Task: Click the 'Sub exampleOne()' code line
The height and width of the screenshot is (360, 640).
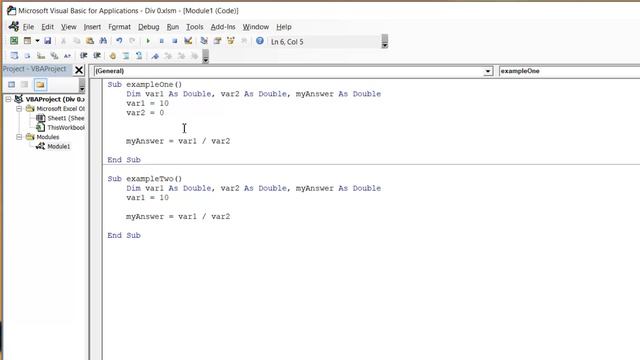Action: click(x=144, y=84)
